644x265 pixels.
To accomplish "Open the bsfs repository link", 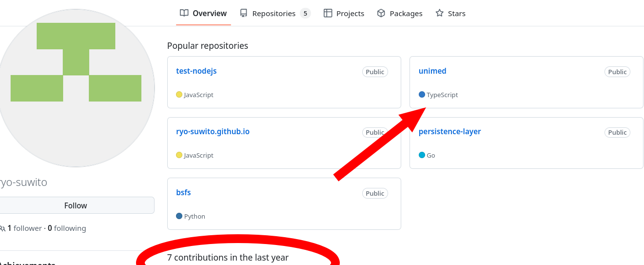I will [x=183, y=192].
